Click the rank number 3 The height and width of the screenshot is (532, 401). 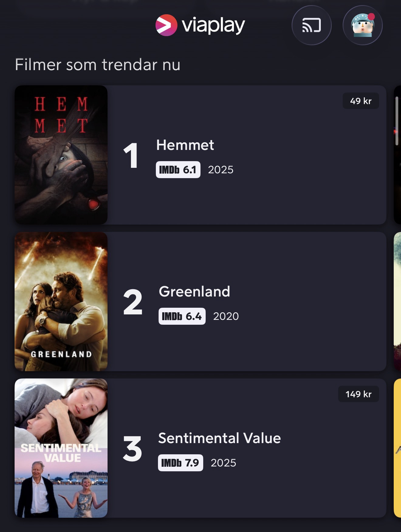(132, 449)
